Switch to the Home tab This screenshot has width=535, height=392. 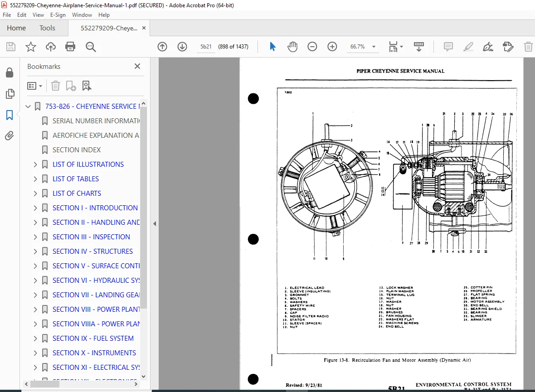tap(16, 28)
